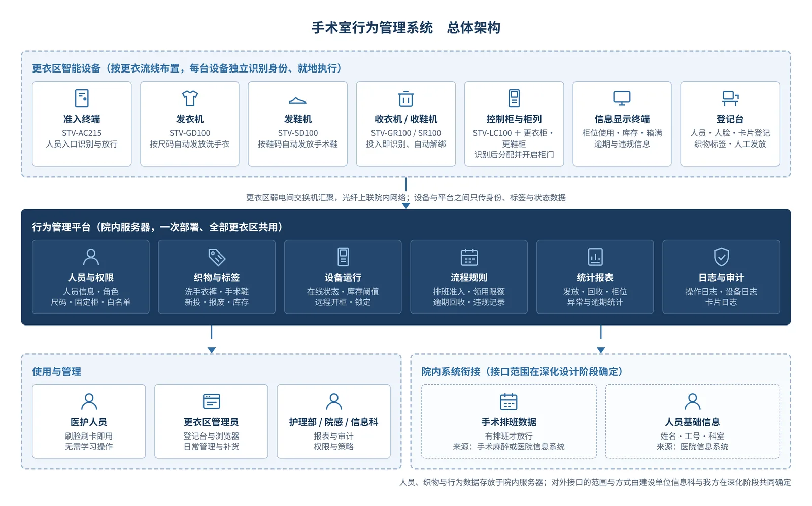Click the 手术排班数据 calendar icon
Viewport: 812px width, 506px height.
(509, 402)
